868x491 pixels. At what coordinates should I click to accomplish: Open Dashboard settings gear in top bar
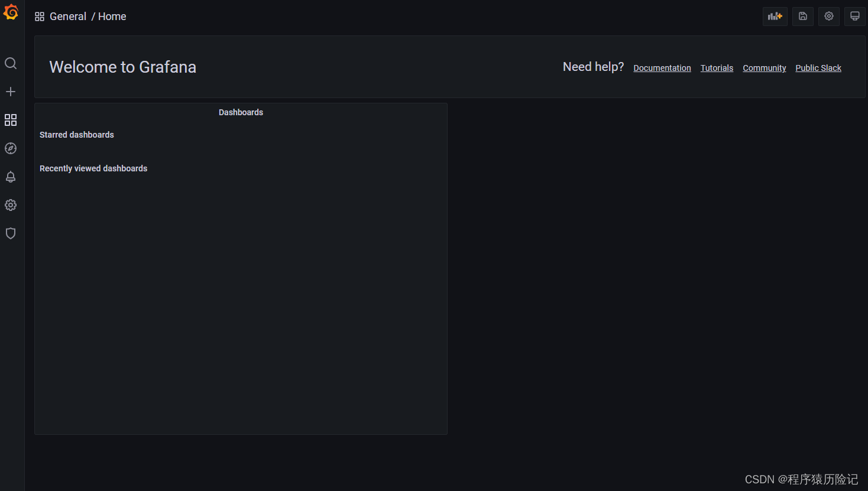tap(829, 17)
